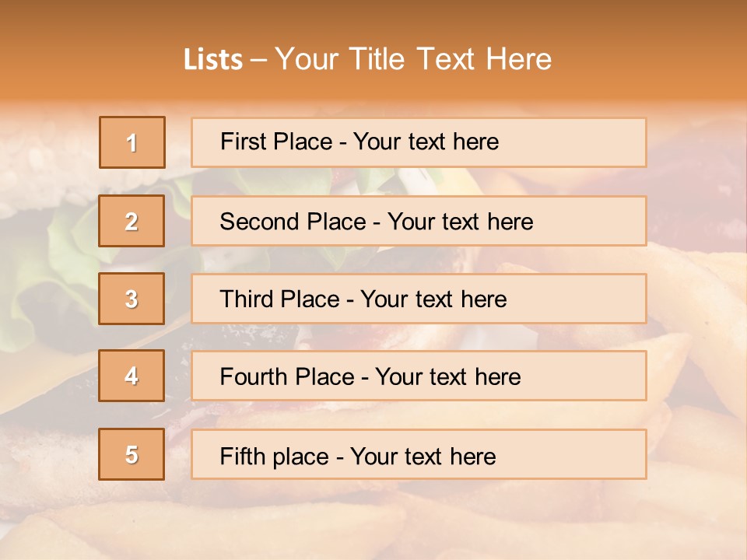Click the words 'Third Place'
747x560 pixels.
[279, 299]
